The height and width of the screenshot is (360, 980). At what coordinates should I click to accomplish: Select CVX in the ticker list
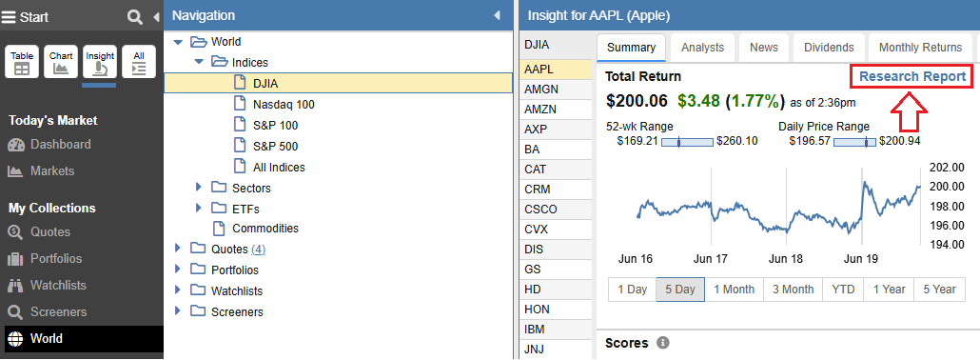click(x=556, y=230)
